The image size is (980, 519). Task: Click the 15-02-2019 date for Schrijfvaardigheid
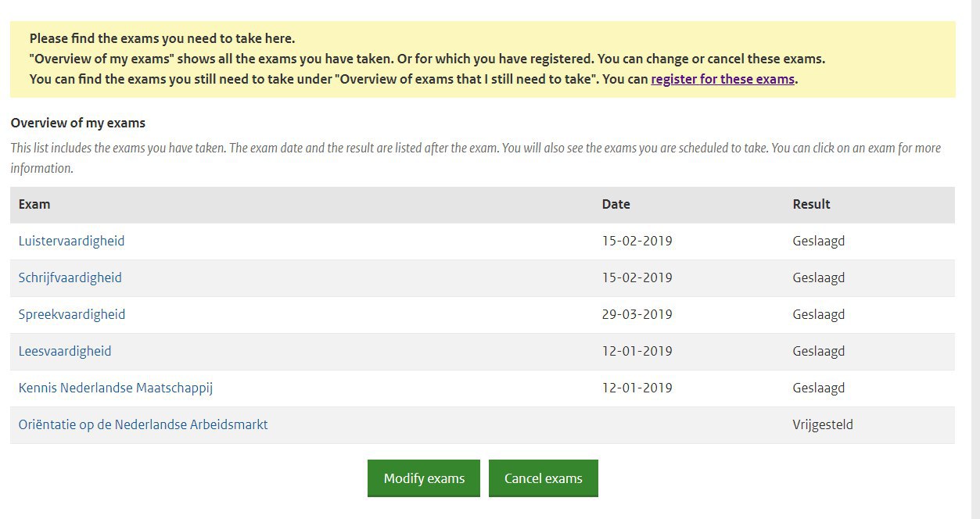point(637,277)
